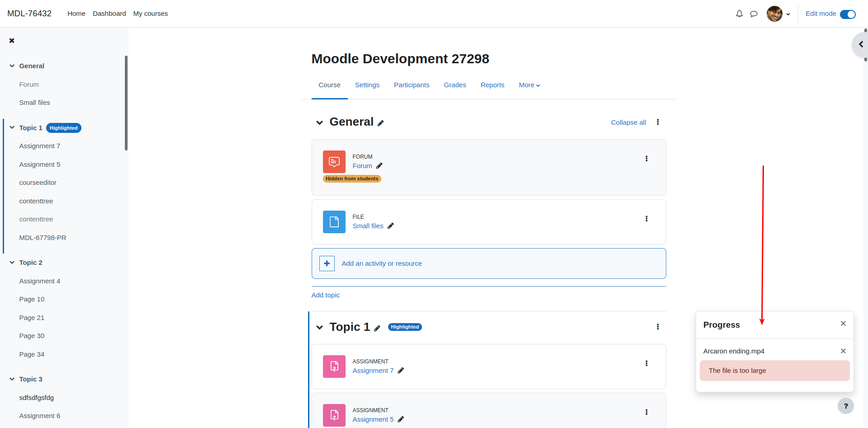The width and height of the screenshot is (868, 428).
Task: Collapse Topic 1 in course index
Action: [12, 127]
